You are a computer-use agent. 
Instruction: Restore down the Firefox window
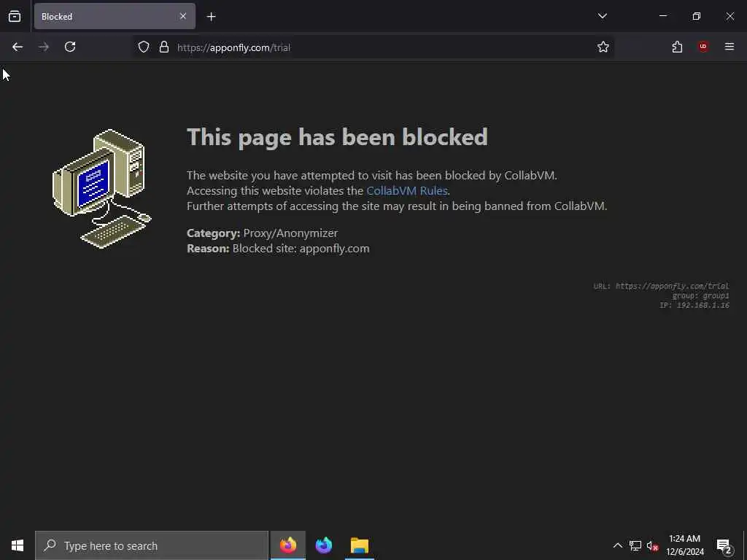click(697, 16)
